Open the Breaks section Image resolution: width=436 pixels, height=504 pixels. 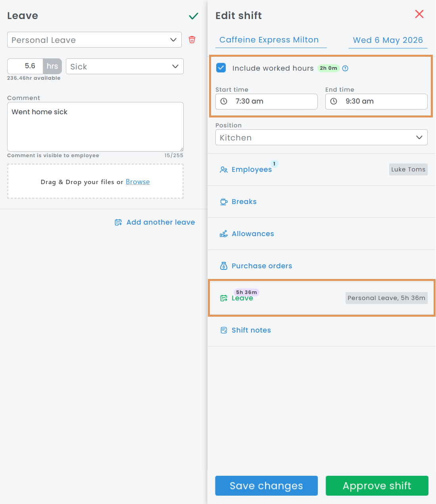(321, 202)
